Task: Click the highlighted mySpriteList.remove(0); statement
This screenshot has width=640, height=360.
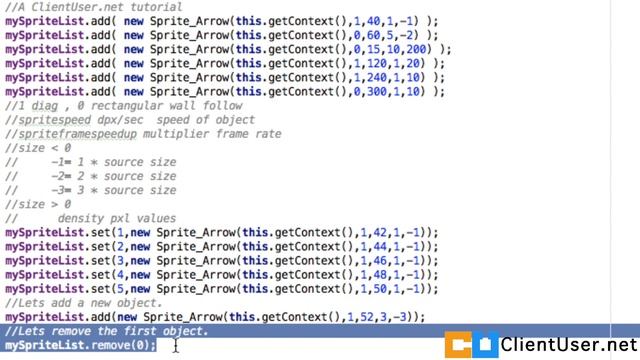Action: coord(80,345)
